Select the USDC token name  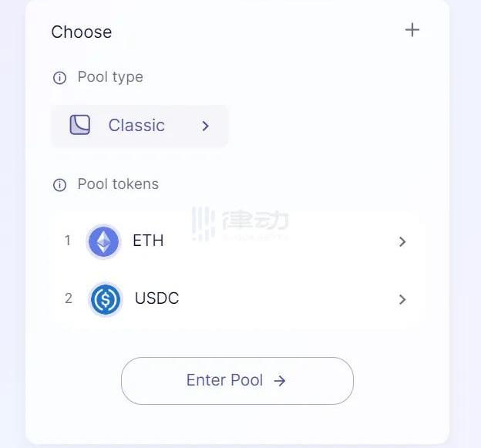[156, 298]
